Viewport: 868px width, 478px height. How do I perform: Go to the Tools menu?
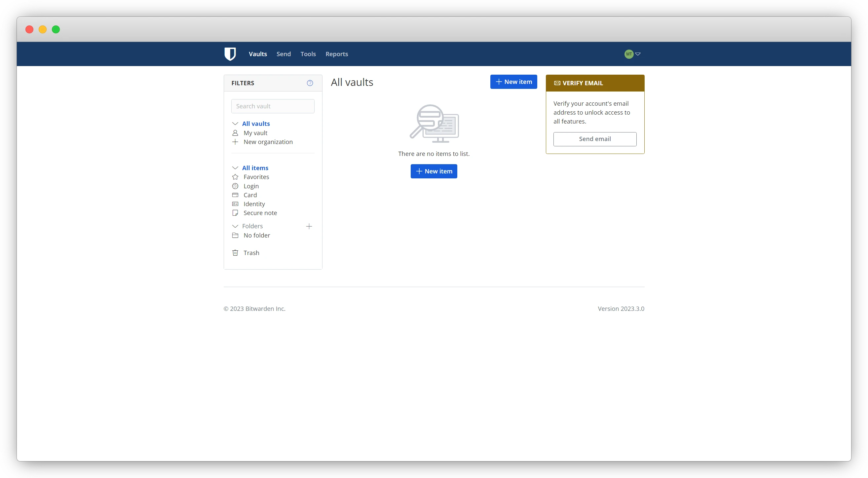308,54
